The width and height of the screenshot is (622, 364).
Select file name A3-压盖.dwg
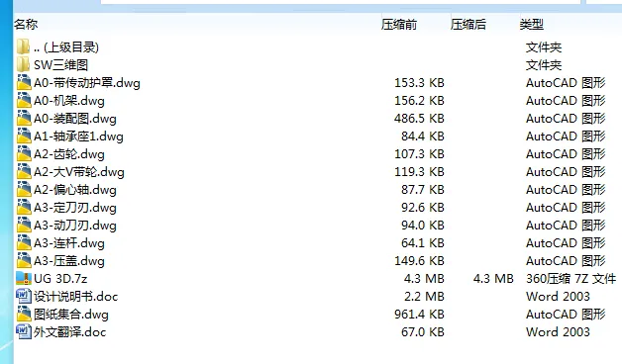[x=69, y=261]
